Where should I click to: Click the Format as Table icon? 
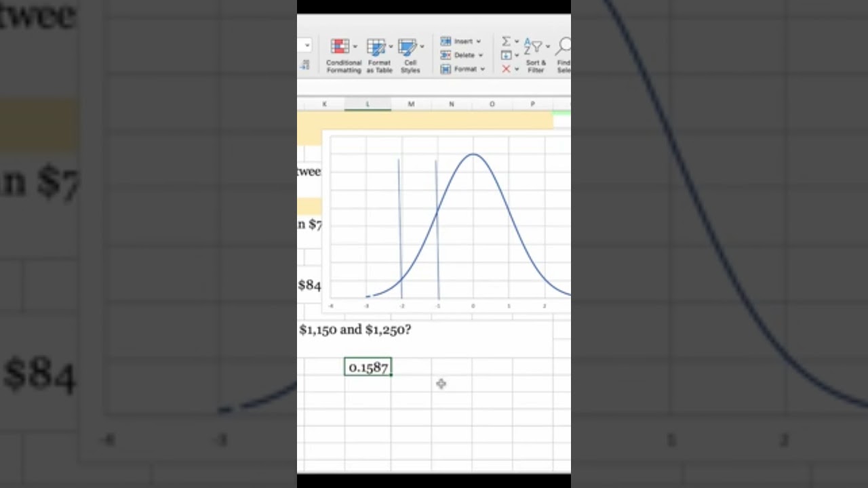[376, 47]
